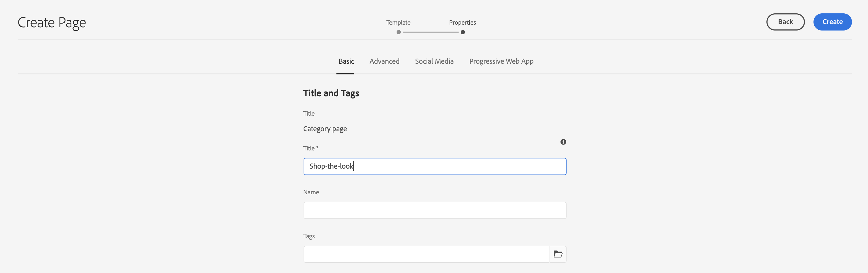The width and height of the screenshot is (868, 273).
Task: Click the Template wizard step label
Action: pos(398,22)
